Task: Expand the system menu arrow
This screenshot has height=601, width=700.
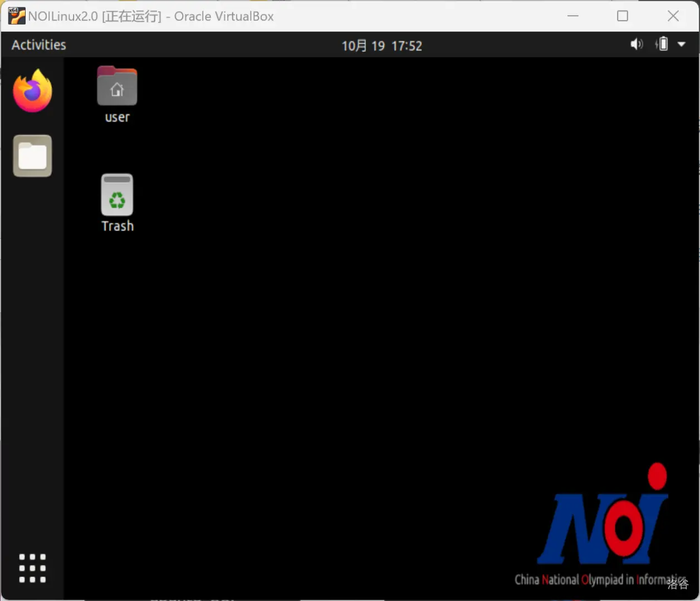Action: point(682,45)
